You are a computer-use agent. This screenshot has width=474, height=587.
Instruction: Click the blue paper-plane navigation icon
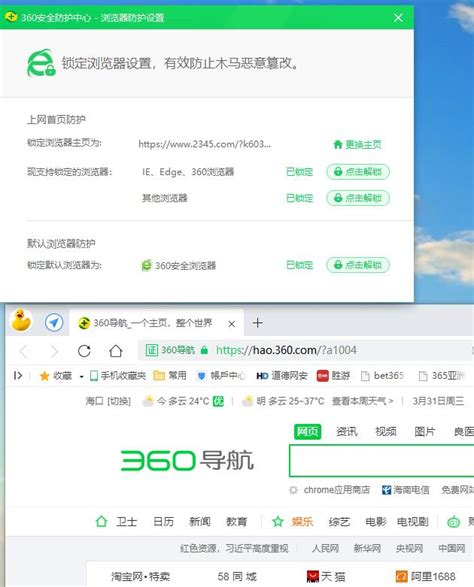pos(54,322)
